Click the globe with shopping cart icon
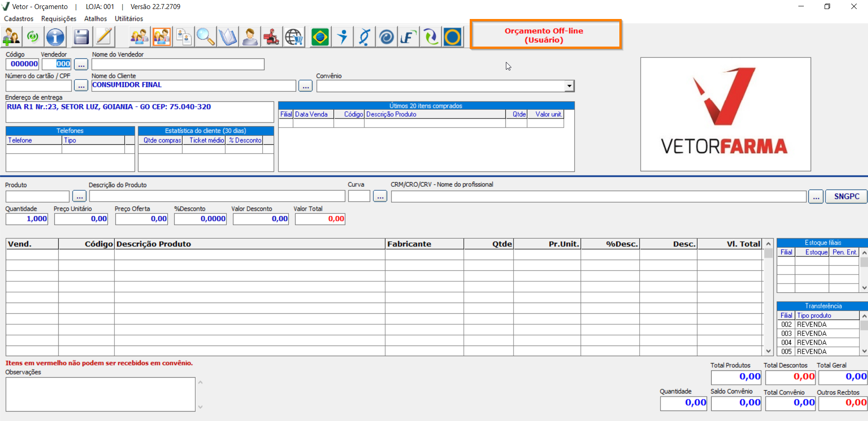Image resolution: width=868 pixels, height=421 pixels. [294, 37]
